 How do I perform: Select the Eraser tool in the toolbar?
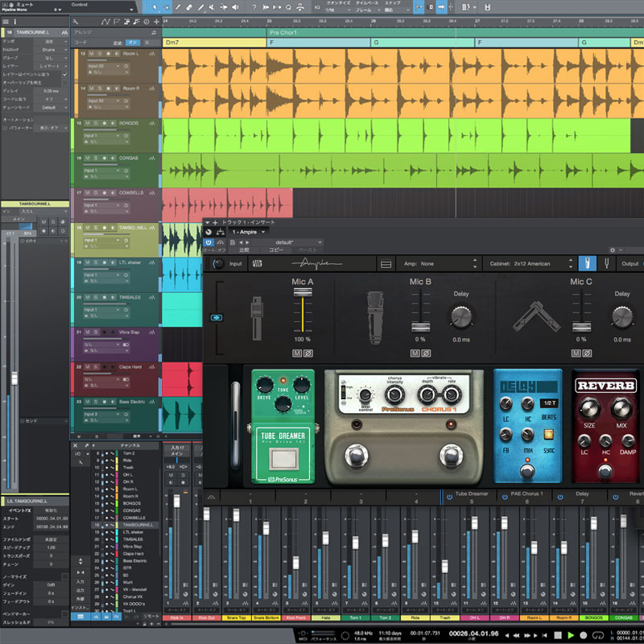click(x=189, y=7)
